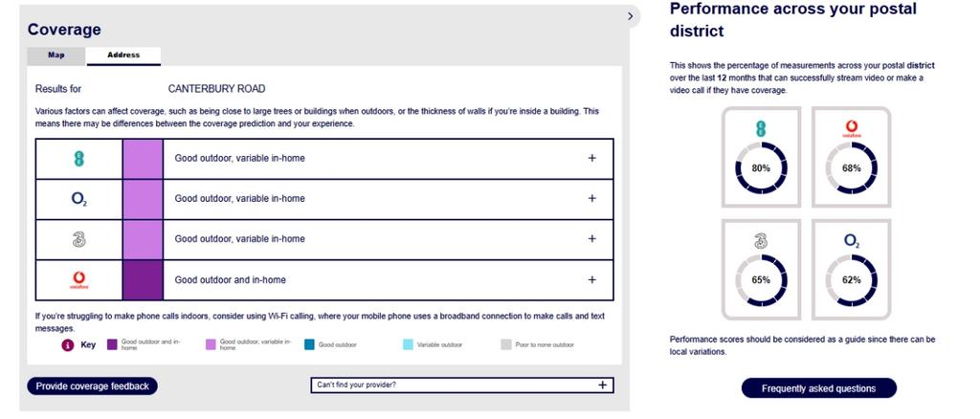
Task: Click the light purple EE coverage swatch
Action: (143, 159)
